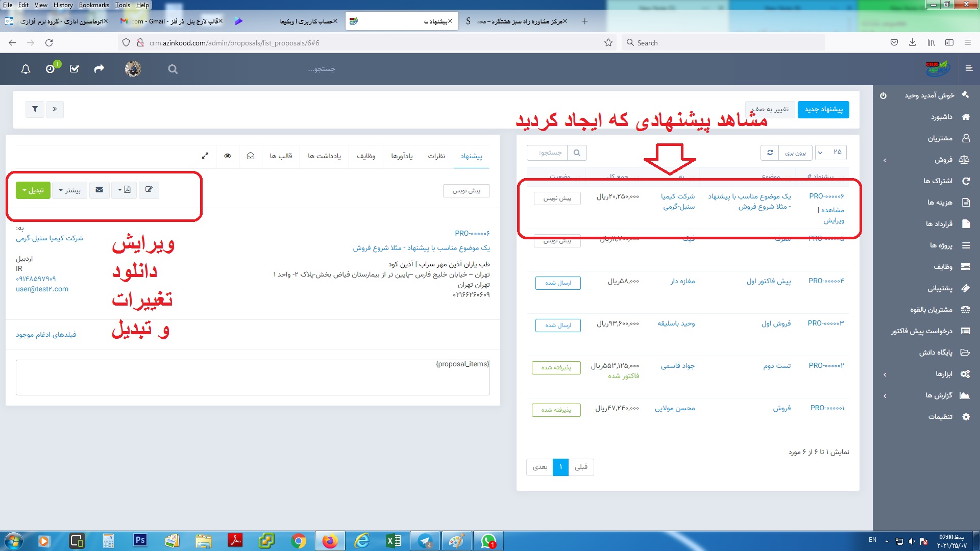The height and width of the screenshot is (551, 980).
Task: Open پایگاه دانش in the sidebar
Action: tap(936, 353)
